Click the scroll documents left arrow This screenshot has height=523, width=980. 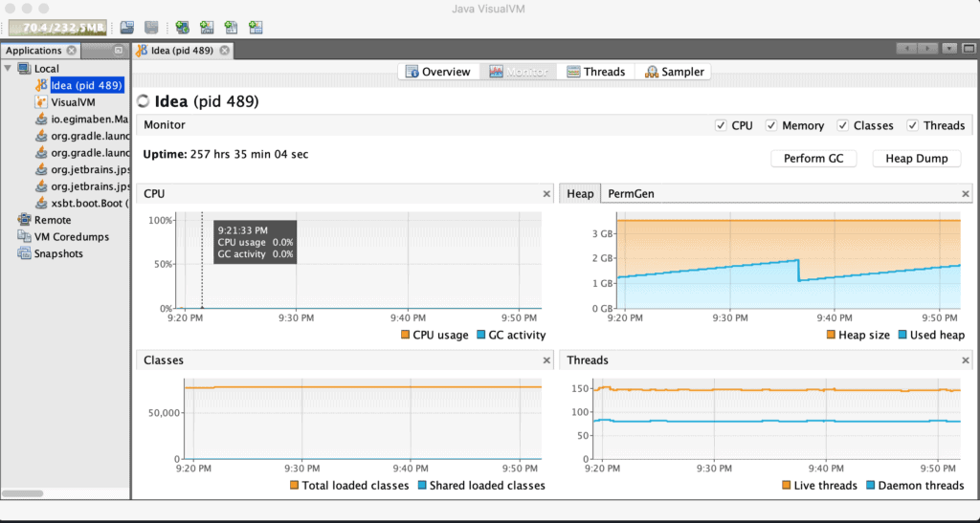pyautogui.click(x=907, y=49)
